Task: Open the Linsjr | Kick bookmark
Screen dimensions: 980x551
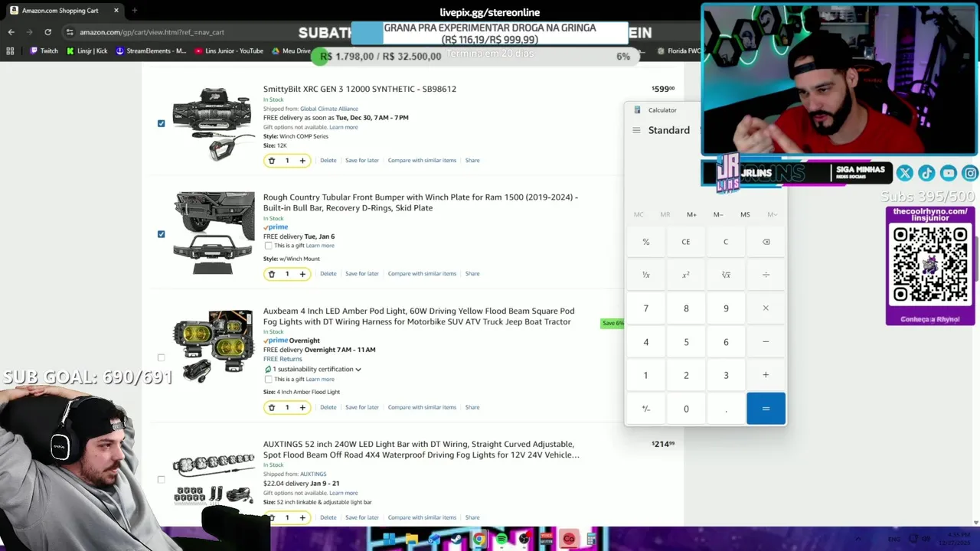Action: (x=87, y=51)
